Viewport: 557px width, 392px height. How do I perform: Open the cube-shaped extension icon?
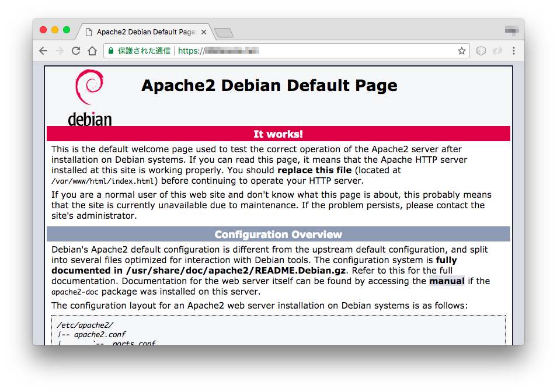481,51
